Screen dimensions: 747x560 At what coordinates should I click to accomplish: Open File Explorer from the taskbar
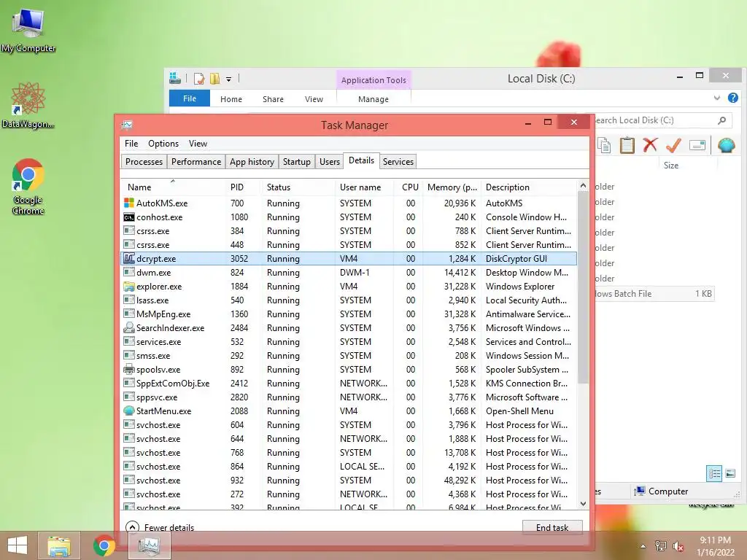coord(59,545)
